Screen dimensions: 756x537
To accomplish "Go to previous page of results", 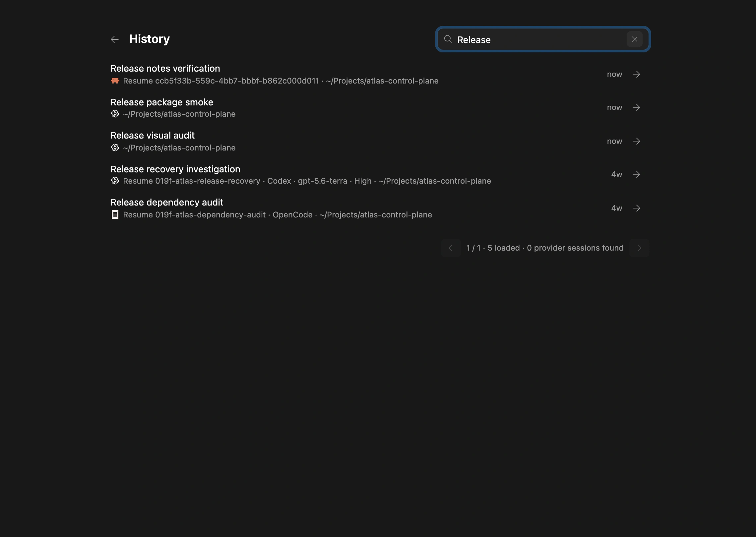I will (x=451, y=248).
